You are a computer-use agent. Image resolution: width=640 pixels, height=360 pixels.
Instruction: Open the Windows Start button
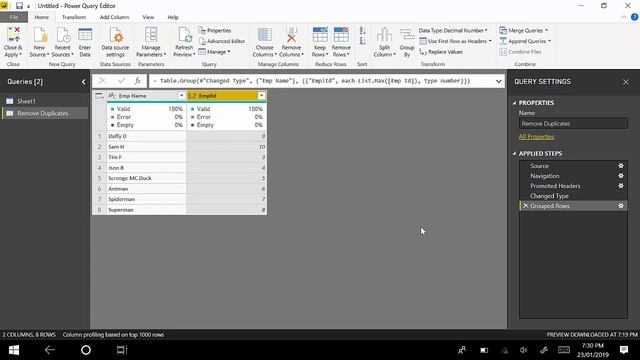pos(14,350)
